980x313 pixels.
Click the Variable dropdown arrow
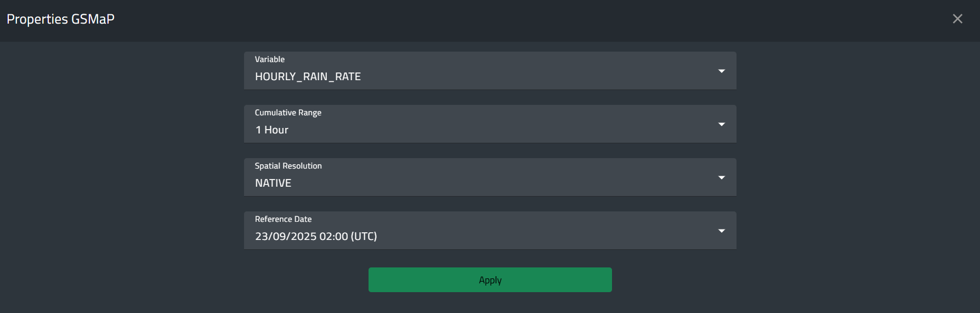pos(722,71)
